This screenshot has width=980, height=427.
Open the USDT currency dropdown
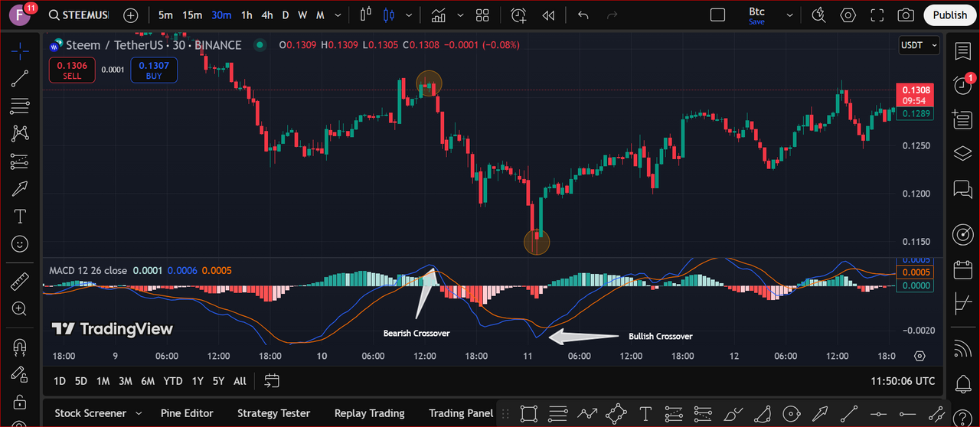[919, 45]
